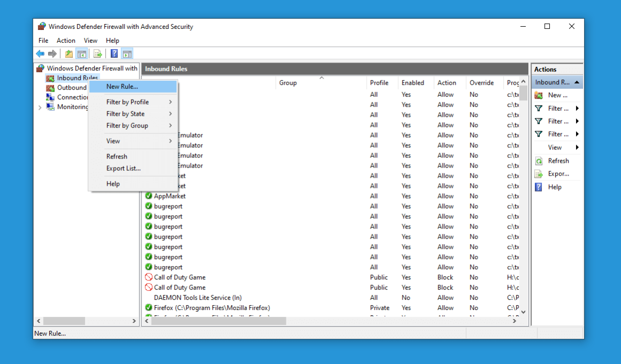Click the rules list horizontal scrollbar left arrow
Screen dimensions: 621x364
click(147, 321)
